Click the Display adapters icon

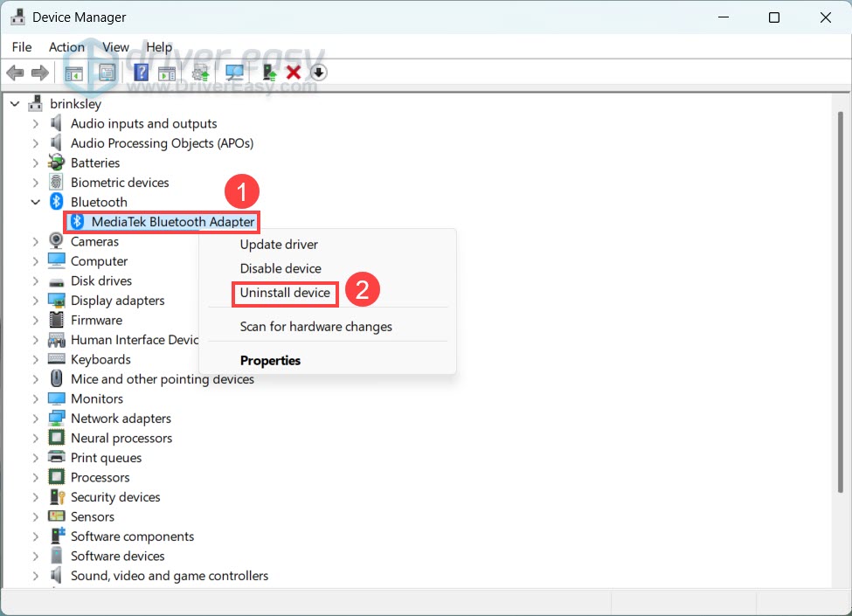coord(56,300)
